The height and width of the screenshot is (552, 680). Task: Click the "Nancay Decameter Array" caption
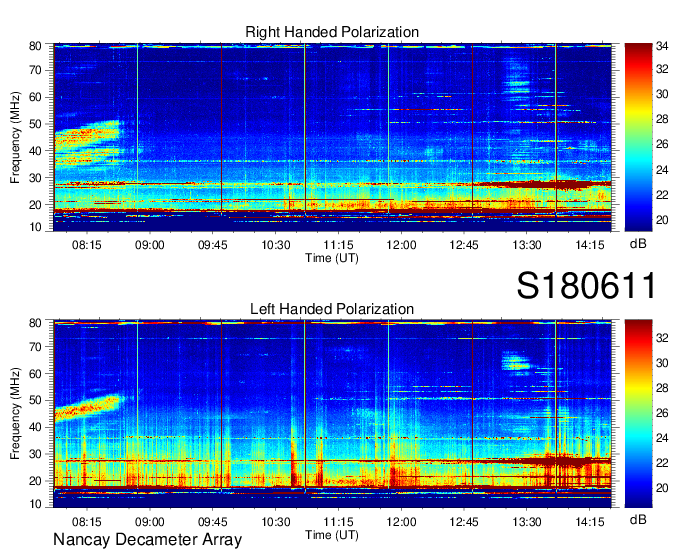coord(147,540)
